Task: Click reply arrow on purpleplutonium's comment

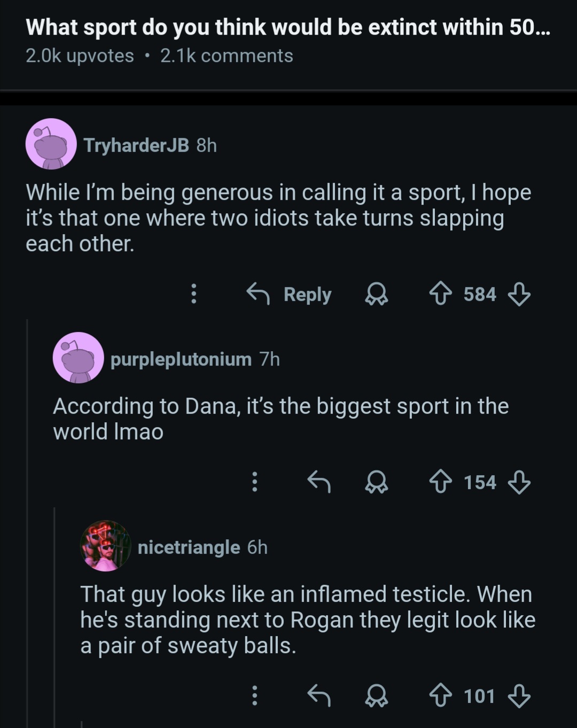Action: coord(319,483)
